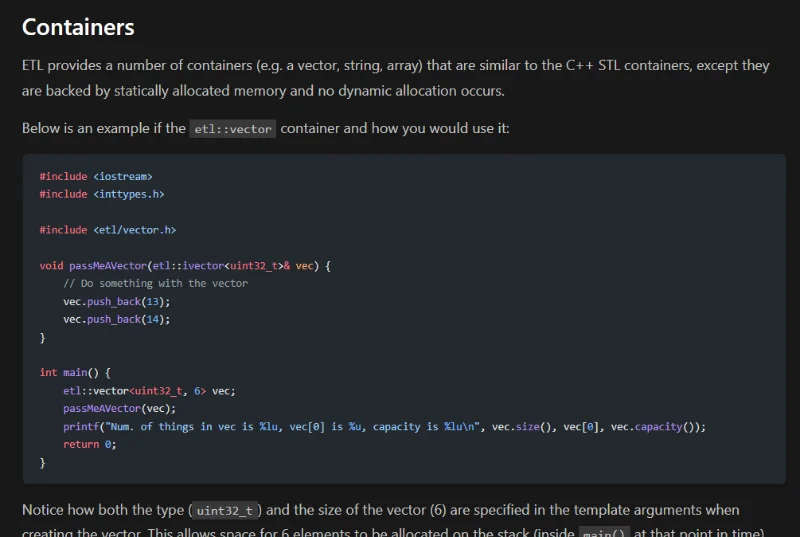Click the #include <etl/vector.h> line
Viewport: 800px width, 537px height.
pos(108,230)
